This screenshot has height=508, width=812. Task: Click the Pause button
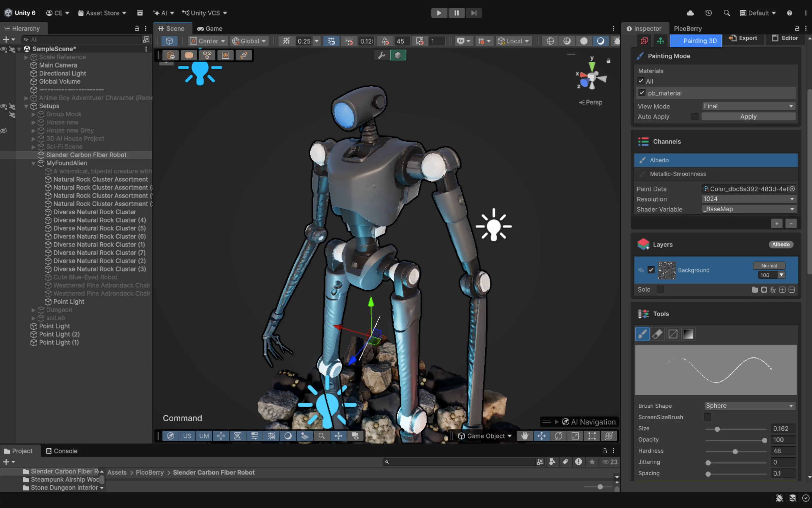point(456,13)
